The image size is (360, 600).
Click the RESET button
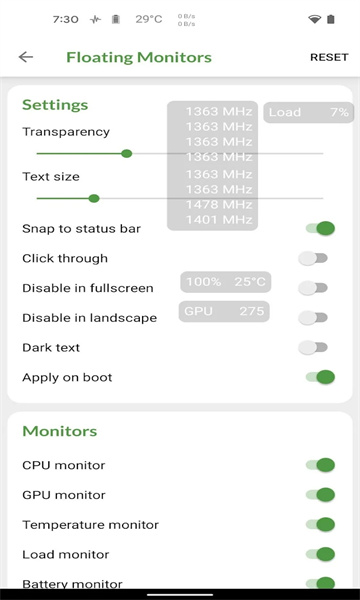pos(329,57)
